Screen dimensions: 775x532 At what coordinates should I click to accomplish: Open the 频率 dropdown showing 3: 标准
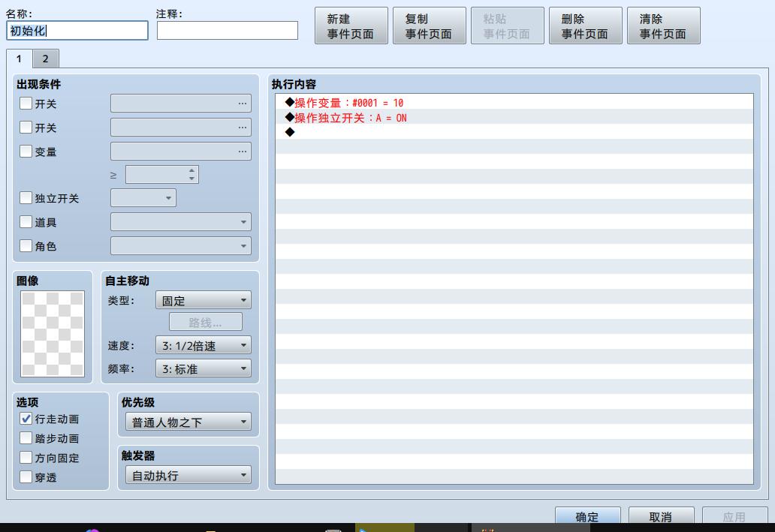click(x=204, y=368)
